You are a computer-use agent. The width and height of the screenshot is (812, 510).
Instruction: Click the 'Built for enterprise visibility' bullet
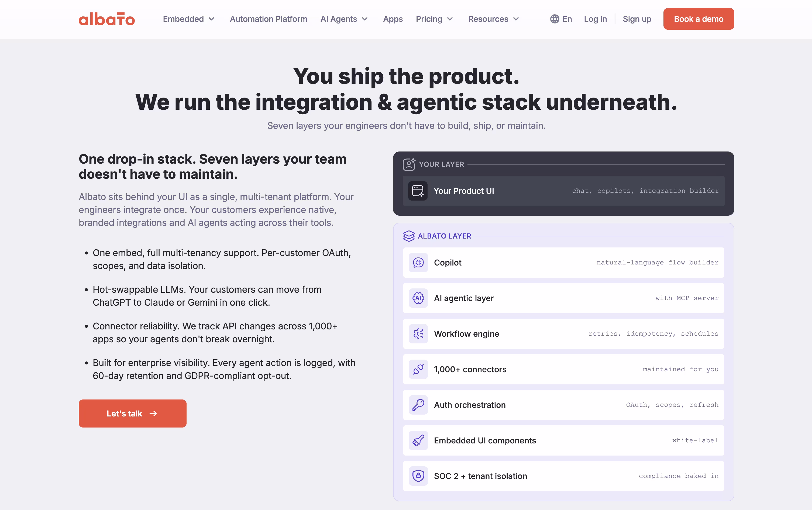point(224,369)
